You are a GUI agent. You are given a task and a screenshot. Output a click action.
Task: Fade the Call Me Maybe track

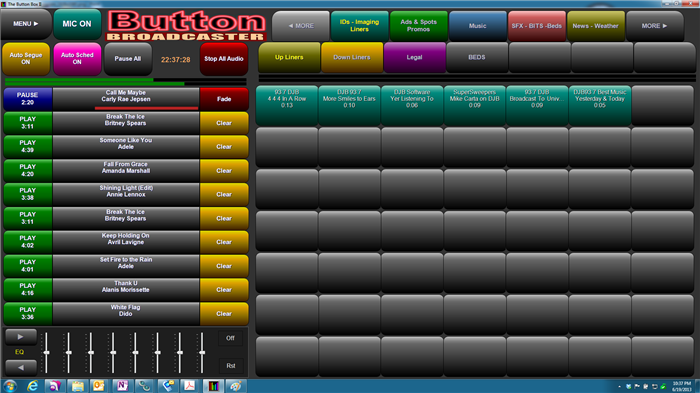click(224, 99)
